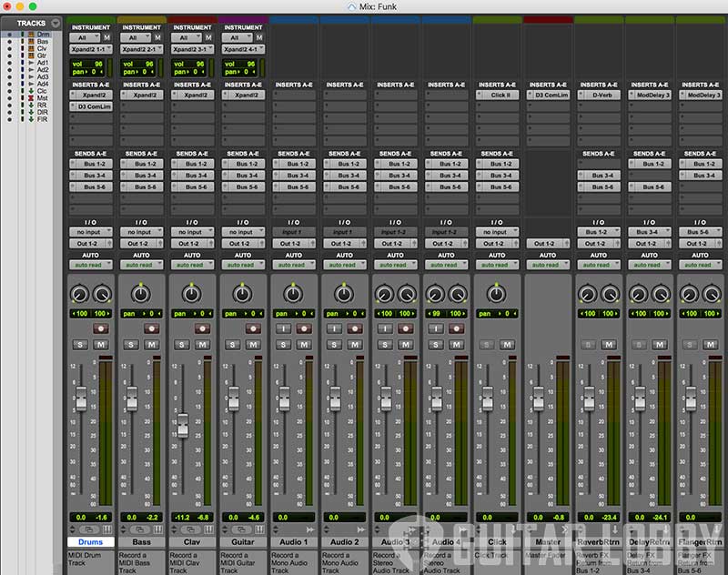
Task: Solo the Audio 1 track
Action: [283, 345]
